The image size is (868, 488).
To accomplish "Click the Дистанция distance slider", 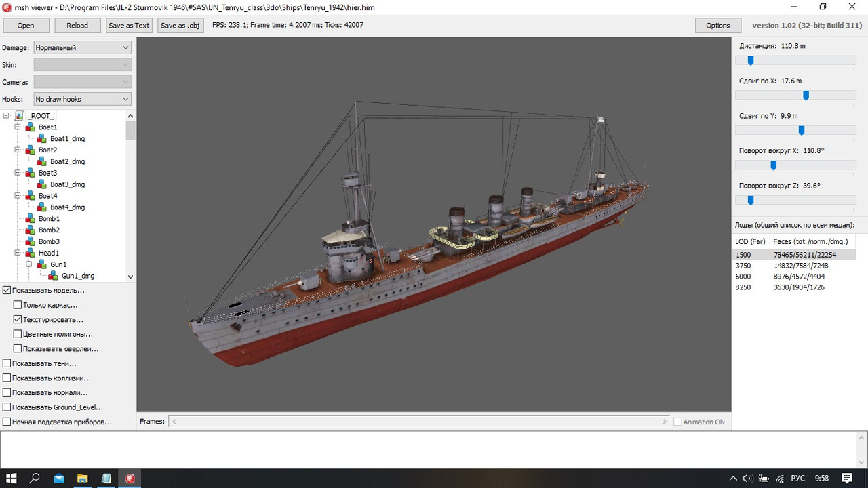I will point(796,60).
